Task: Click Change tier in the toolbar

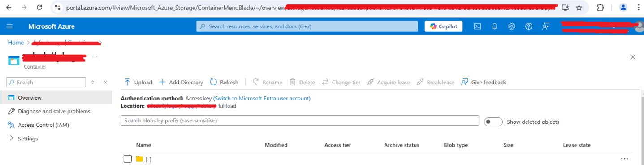Action: [341, 82]
